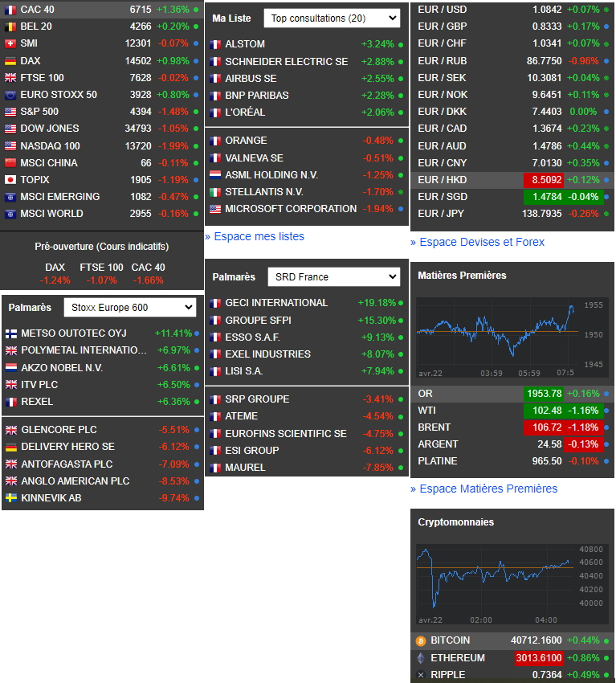This screenshot has width=616, height=683.
Task: Click the Finland flag beside METSO OUTOTEC OYJ
Action: pos(11,333)
